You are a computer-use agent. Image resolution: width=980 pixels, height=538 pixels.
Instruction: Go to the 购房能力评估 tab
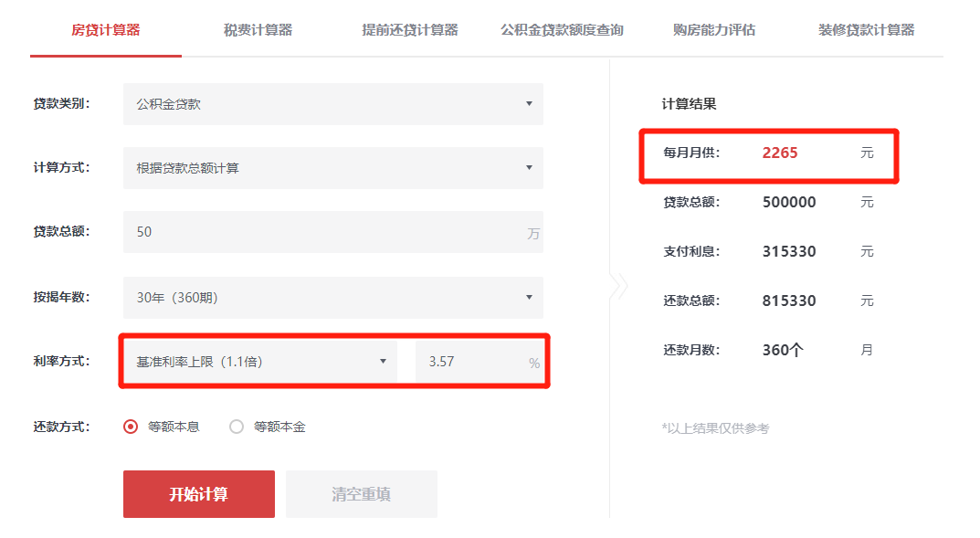pyautogui.click(x=714, y=30)
